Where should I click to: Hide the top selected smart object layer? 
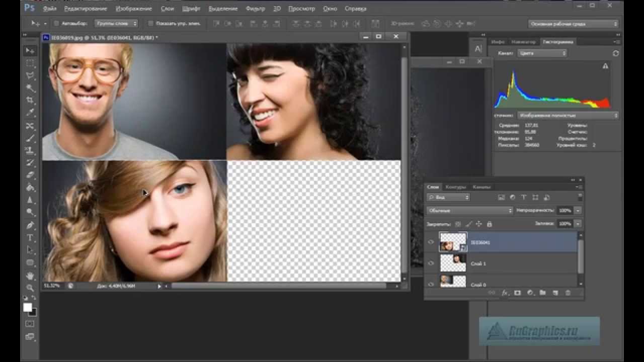[x=431, y=242]
